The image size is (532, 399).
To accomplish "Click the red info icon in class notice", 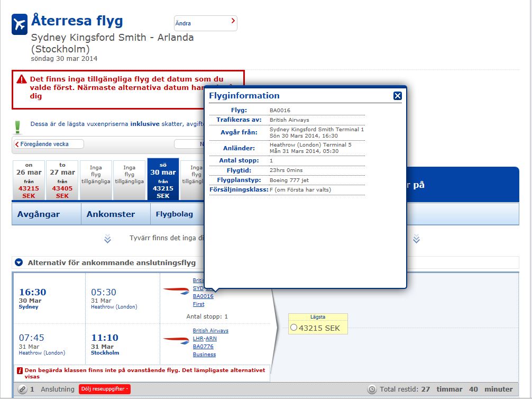I will [20, 371].
